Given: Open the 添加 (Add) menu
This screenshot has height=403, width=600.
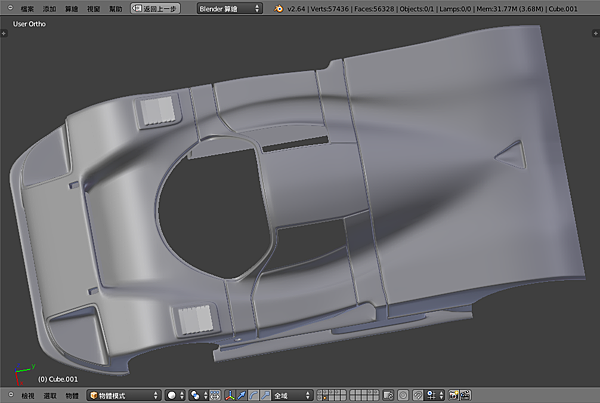Looking at the screenshot, I should pos(49,8).
